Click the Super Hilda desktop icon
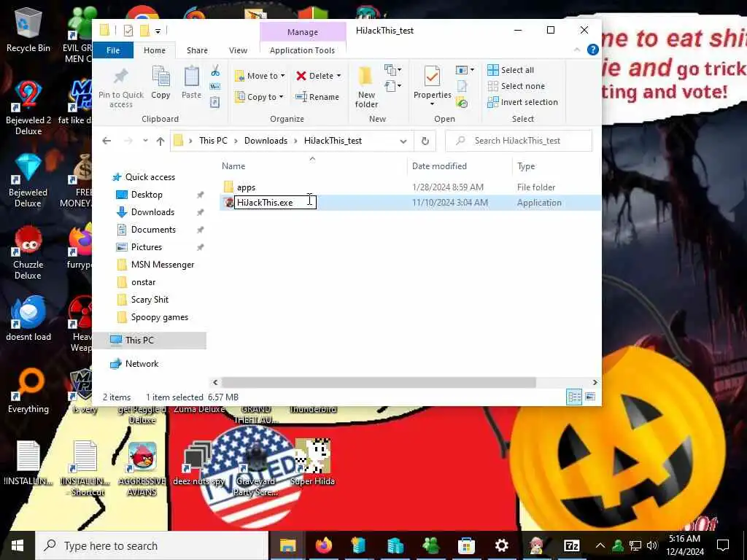747x560 pixels. point(312,462)
